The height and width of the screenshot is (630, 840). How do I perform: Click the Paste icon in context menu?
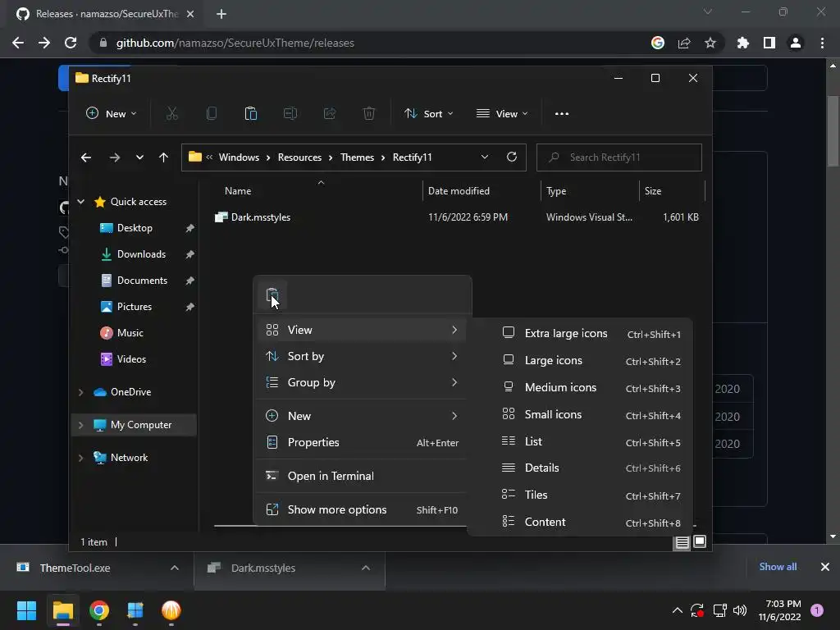coord(272,295)
